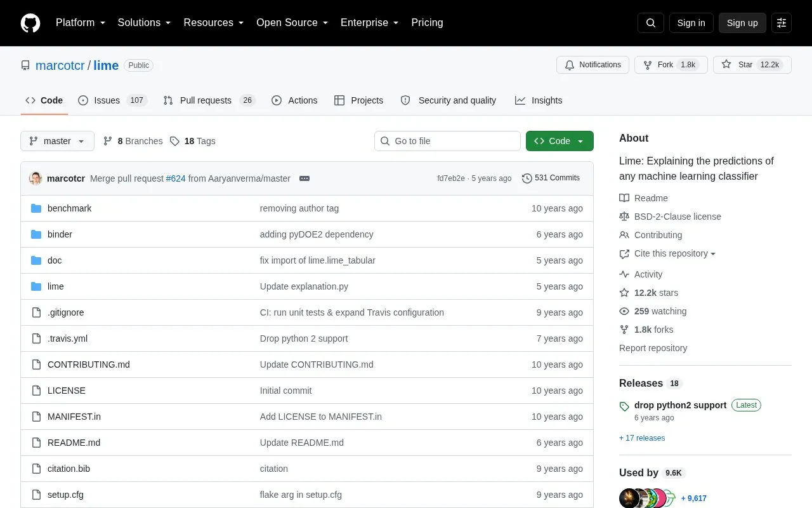Open the doc folder
The image size is (812, 508).
point(55,260)
